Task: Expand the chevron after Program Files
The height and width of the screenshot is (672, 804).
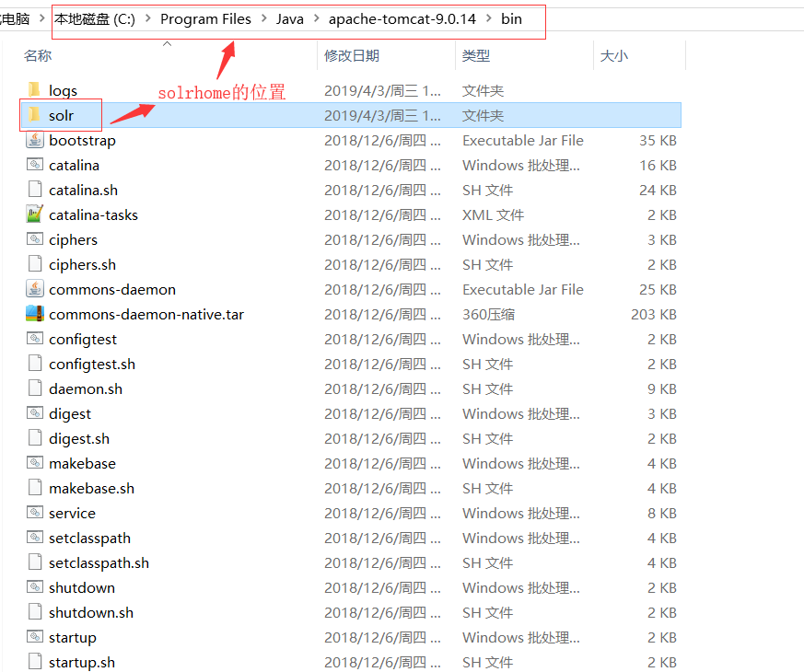Action: (264, 19)
